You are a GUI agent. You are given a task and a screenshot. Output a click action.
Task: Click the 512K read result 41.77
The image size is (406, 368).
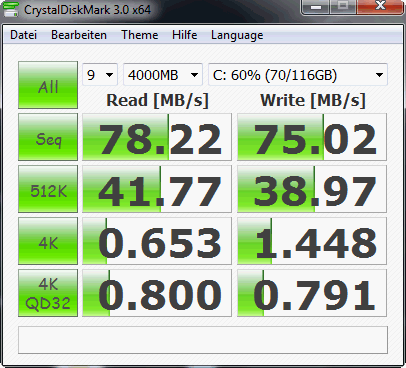pyautogui.click(x=157, y=189)
